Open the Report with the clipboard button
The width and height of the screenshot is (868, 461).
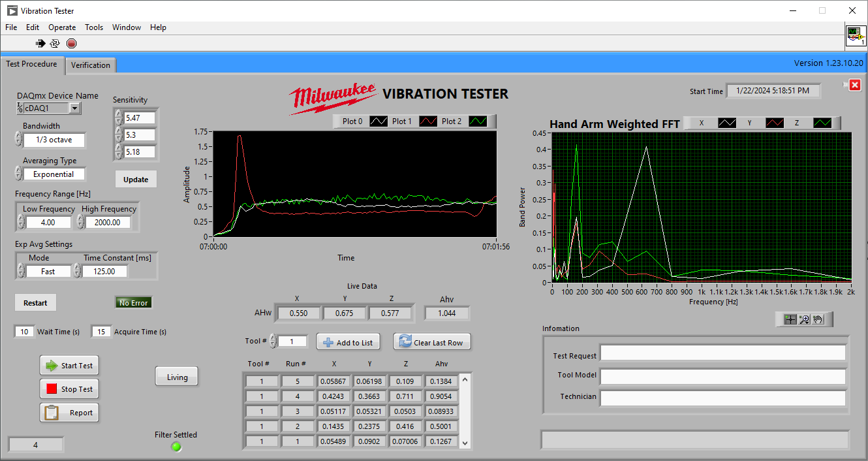(69, 413)
